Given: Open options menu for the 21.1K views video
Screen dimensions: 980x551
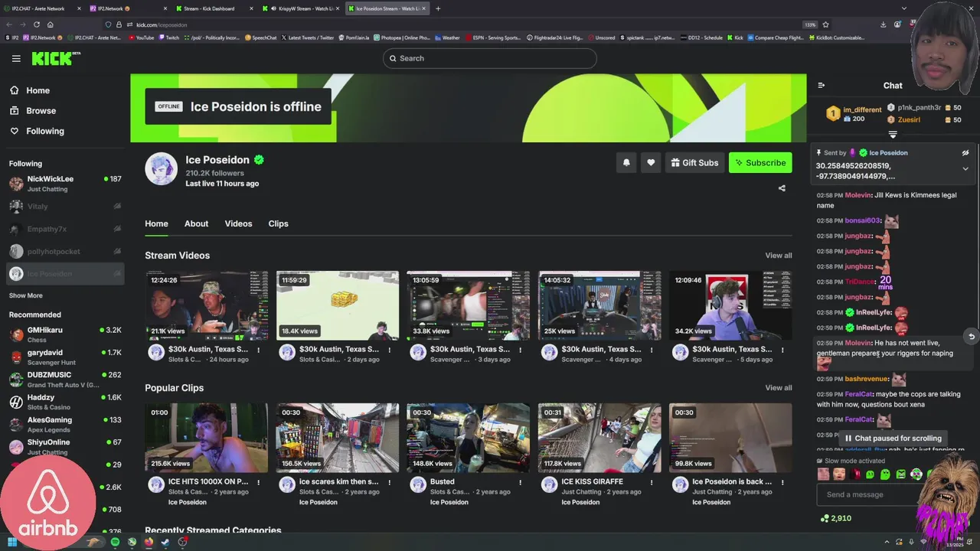Looking at the screenshot, I should point(259,350).
